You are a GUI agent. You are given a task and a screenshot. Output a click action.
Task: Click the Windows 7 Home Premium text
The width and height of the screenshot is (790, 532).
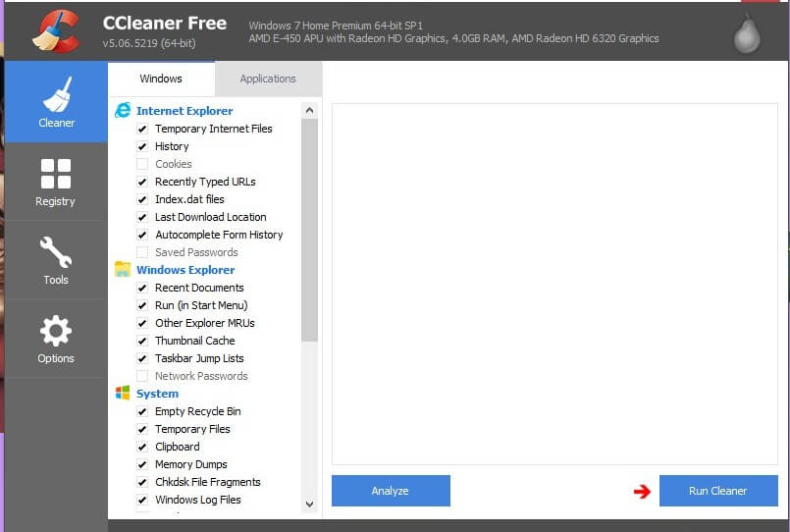click(x=336, y=26)
